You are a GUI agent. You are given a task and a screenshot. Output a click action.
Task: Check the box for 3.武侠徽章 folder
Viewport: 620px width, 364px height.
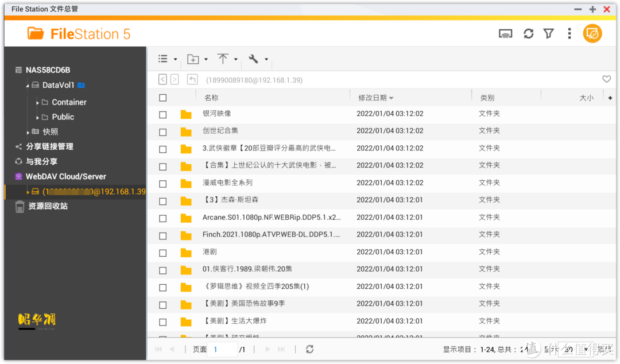click(x=163, y=149)
